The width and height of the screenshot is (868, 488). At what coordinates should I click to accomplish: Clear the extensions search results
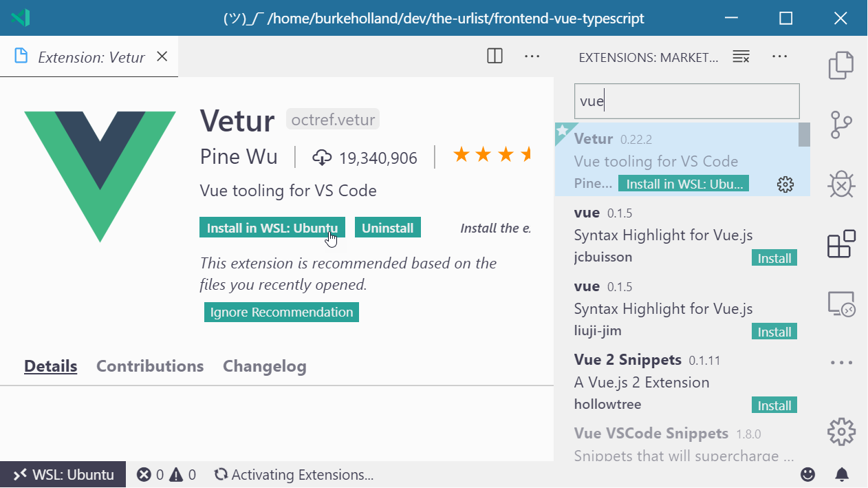pos(741,56)
